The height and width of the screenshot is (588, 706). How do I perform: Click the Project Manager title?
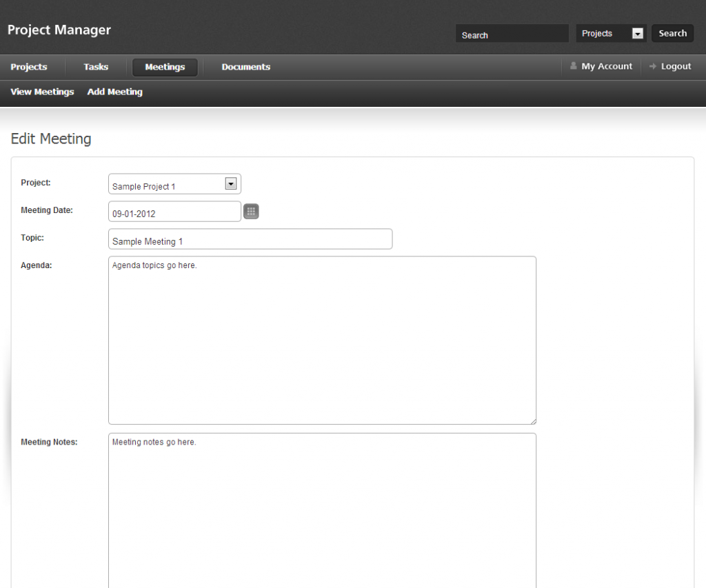59,30
